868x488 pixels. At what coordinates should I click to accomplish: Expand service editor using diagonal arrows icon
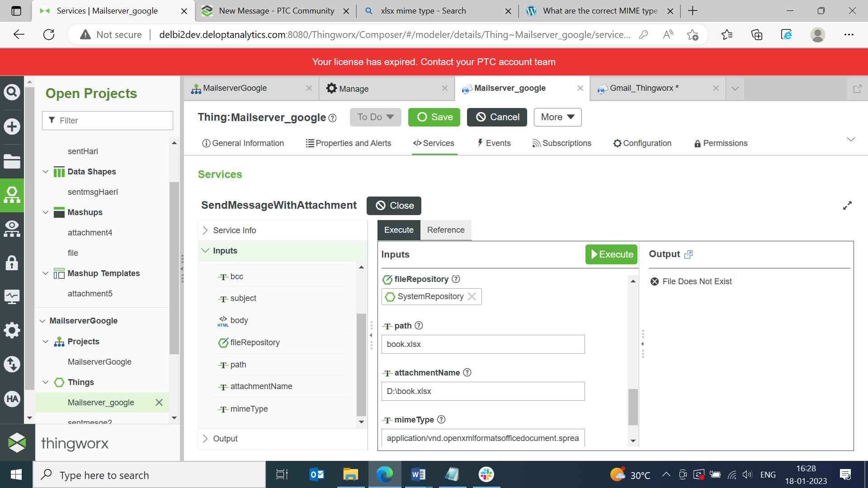pos(848,206)
